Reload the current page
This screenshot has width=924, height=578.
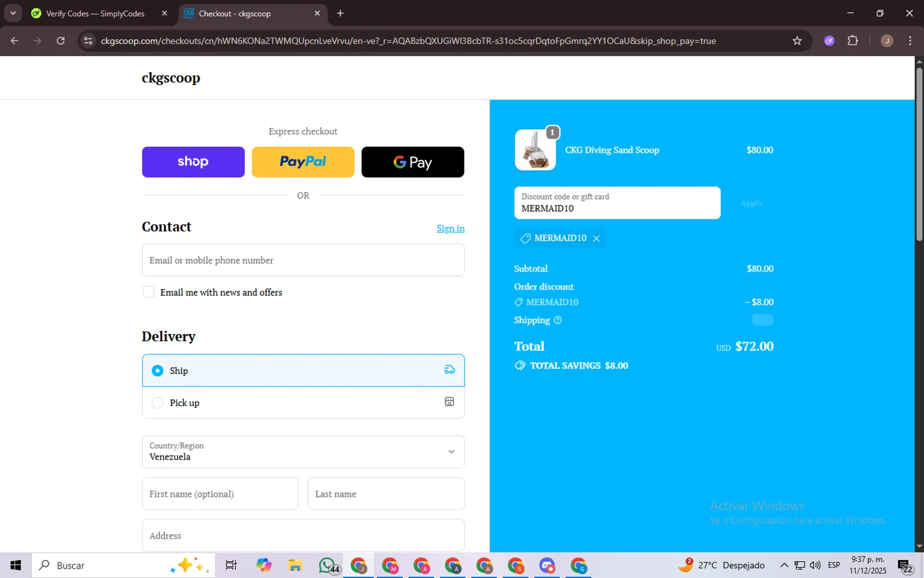(x=60, y=41)
